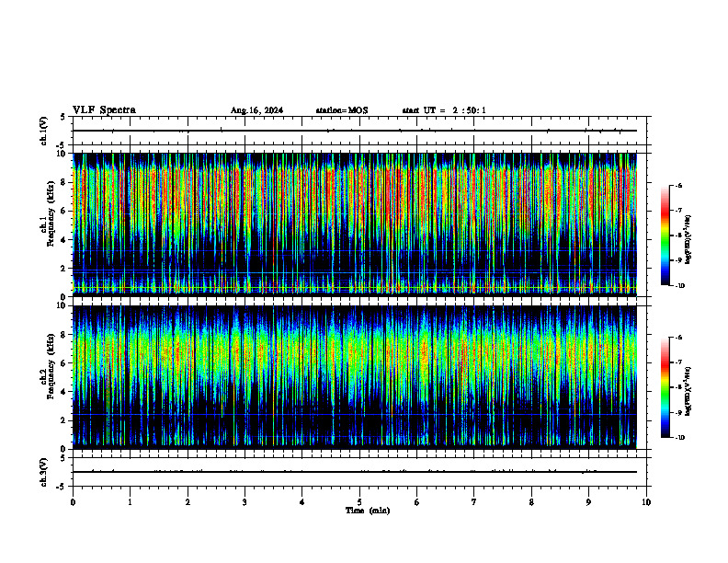Click the '-6' label on ch.1 color bar
The width and height of the screenshot is (728, 563).
pyautogui.click(x=678, y=185)
